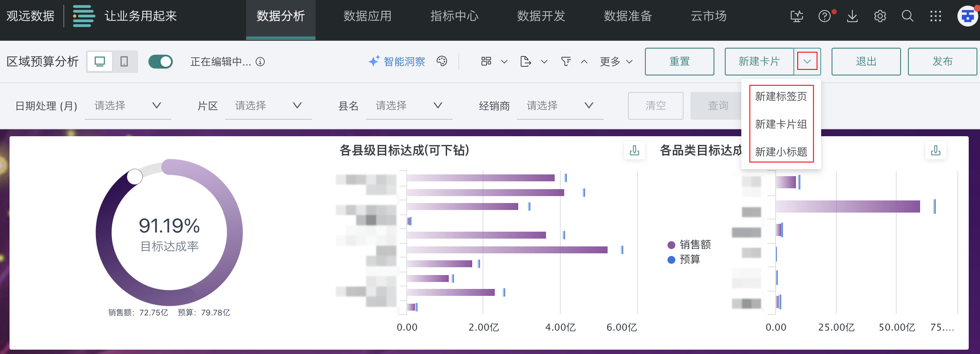Screen dimensions: 980x354
Task: Switch to mobile layout view
Action: click(124, 62)
